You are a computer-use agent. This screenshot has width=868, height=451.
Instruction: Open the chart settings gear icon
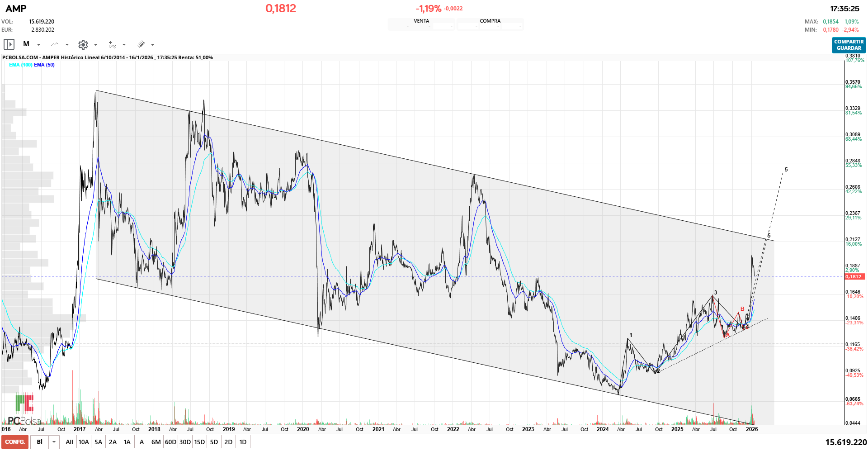[x=83, y=44]
